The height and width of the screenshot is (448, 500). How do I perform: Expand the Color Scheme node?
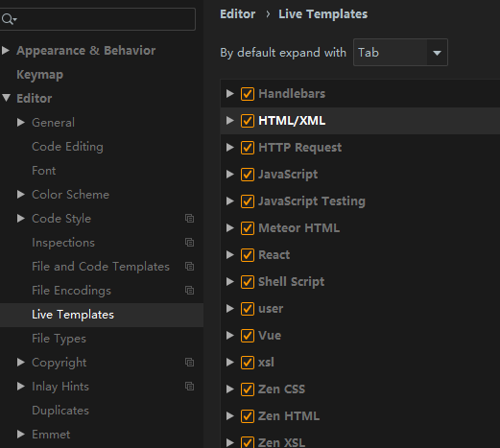coord(21,194)
